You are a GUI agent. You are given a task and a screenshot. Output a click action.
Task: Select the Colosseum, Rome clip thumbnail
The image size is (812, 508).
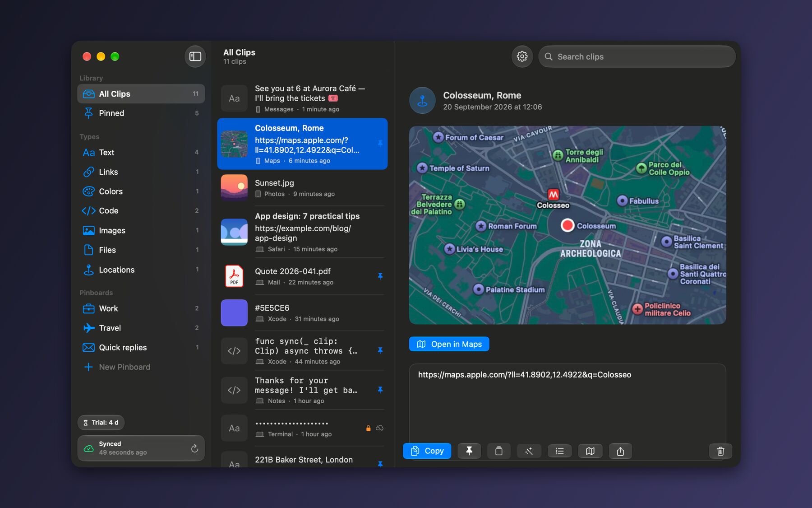tap(234, 144)
